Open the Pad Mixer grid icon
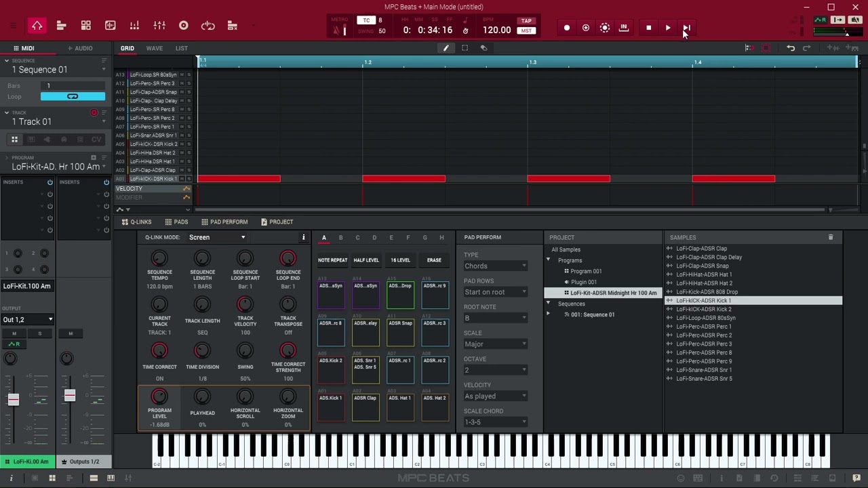The width and height of the screenshot is (868, 488). coord(86,26)
